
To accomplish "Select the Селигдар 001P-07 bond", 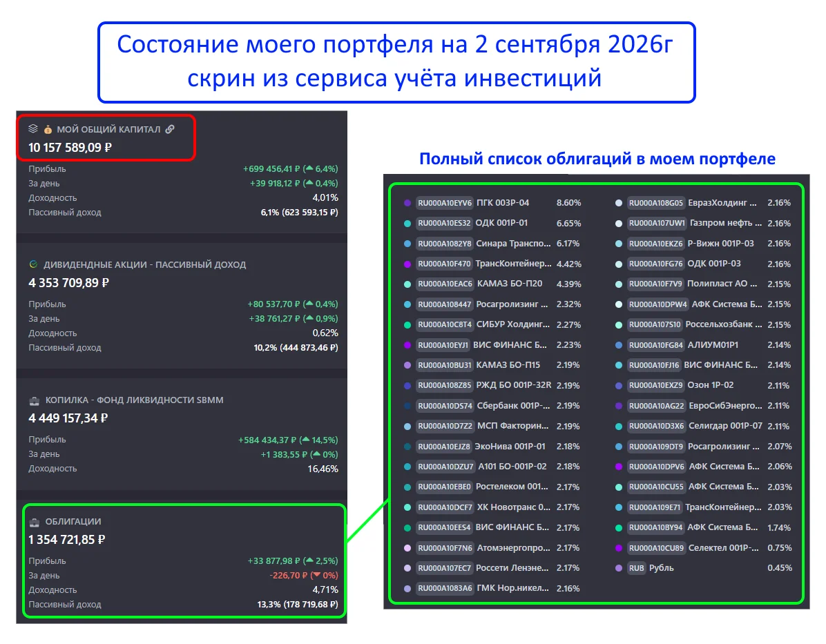I will pos(725,426).
